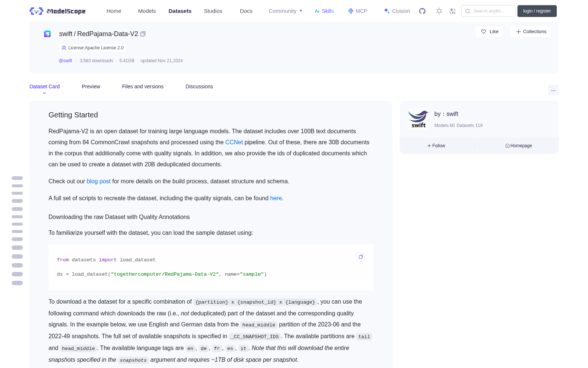Click the "Models 60" count
This screenshot has height=368, width=588.
pyautogui.click(x=444, y=125)
